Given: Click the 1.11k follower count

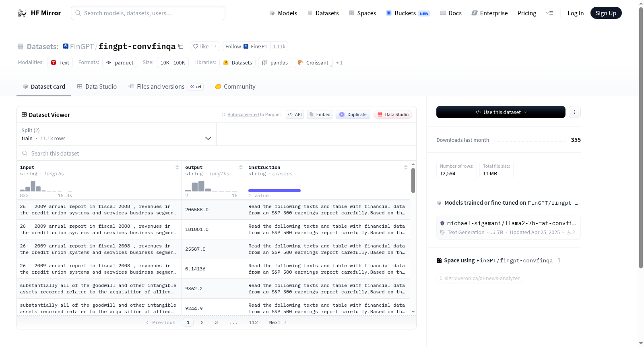Looking at the screenshot, I should coord(279,47).
